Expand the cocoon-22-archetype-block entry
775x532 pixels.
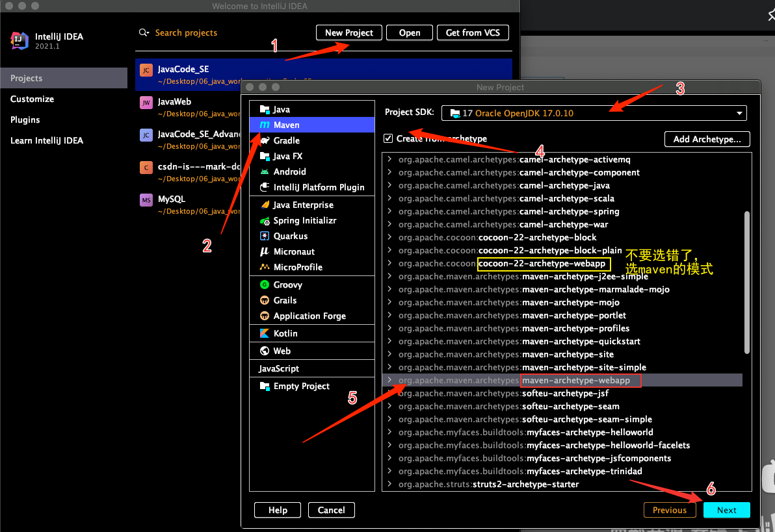click(389, 237)
